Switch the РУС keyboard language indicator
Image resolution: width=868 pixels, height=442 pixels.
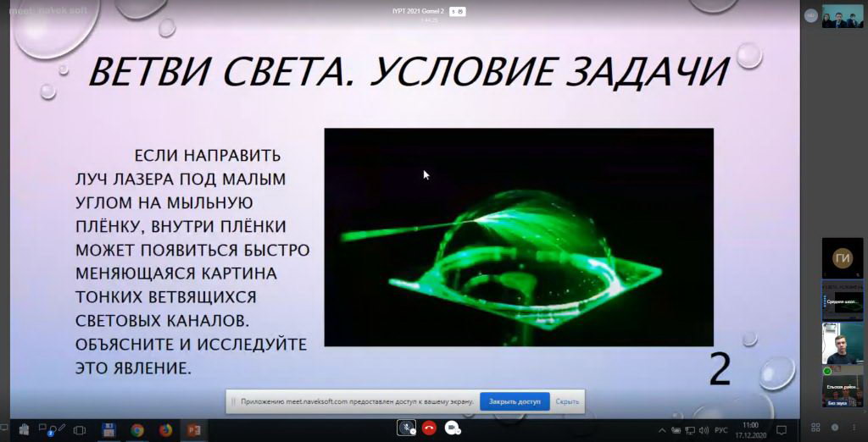coord(721,430)
